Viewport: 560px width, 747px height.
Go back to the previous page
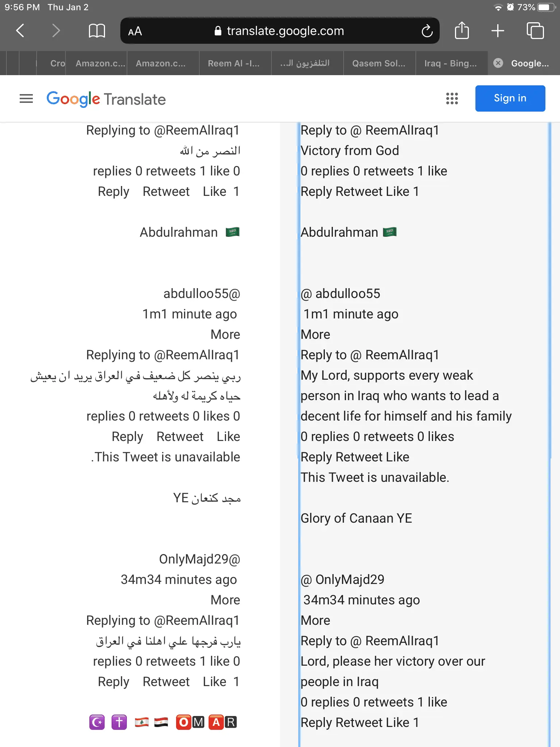tap(20, 31)
